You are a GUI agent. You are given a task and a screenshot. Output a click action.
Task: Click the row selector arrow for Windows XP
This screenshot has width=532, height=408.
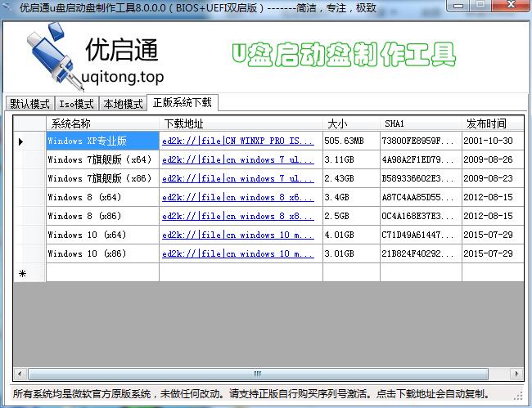pyautogui.click(x=21, y=141)
